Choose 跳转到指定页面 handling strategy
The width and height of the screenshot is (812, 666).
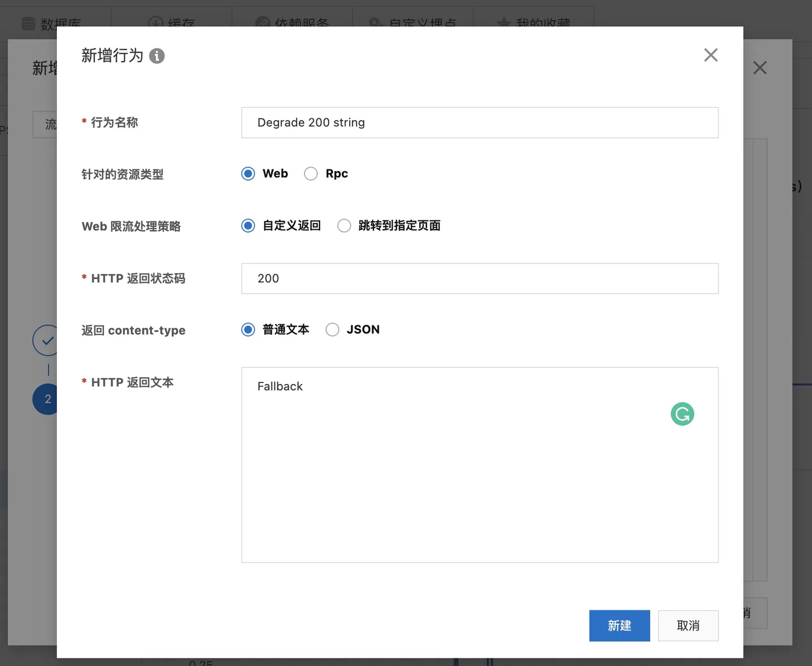coord(344,226)
